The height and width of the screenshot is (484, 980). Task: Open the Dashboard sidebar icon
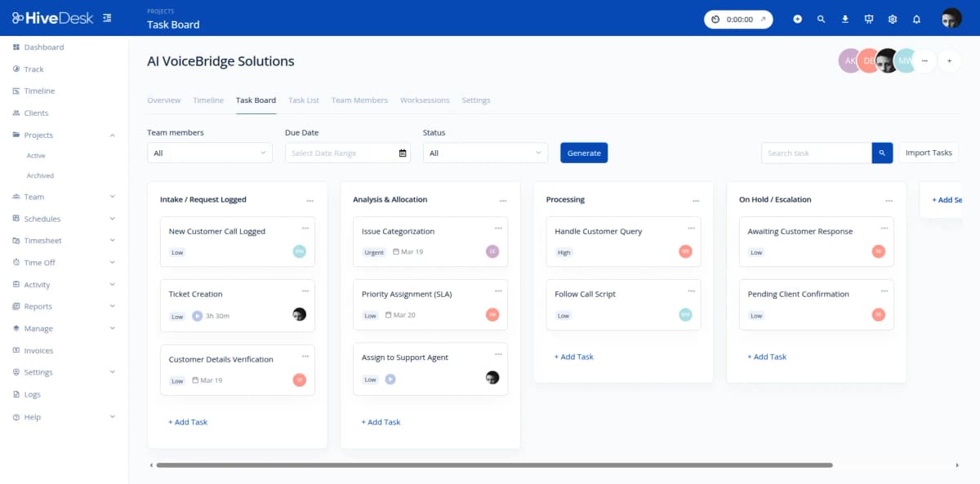click(16, 47)
